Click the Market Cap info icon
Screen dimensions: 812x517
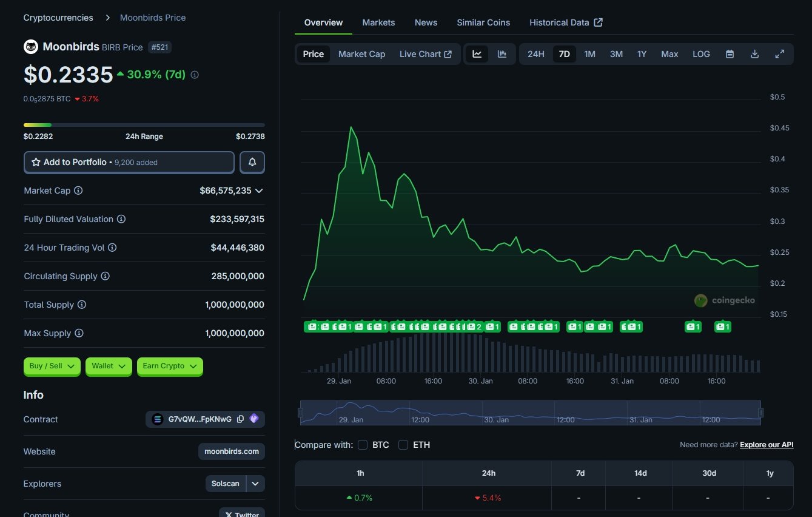click(x=78, y=191)
